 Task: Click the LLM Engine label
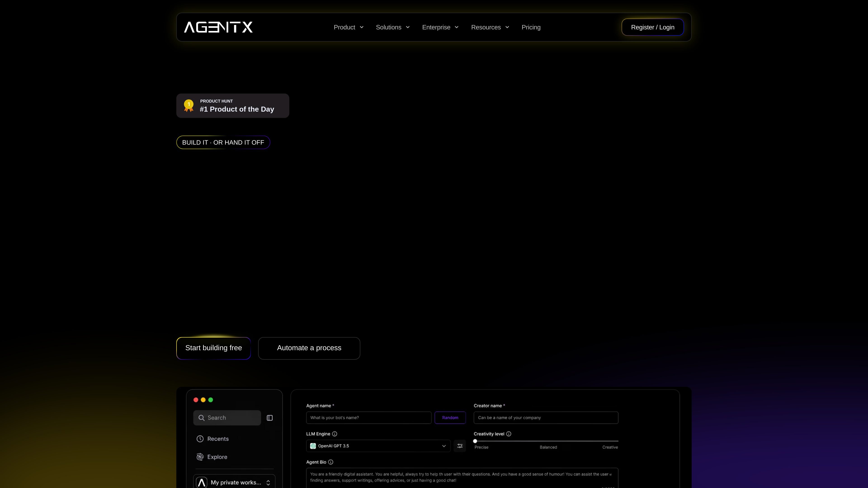click(318, 434)
